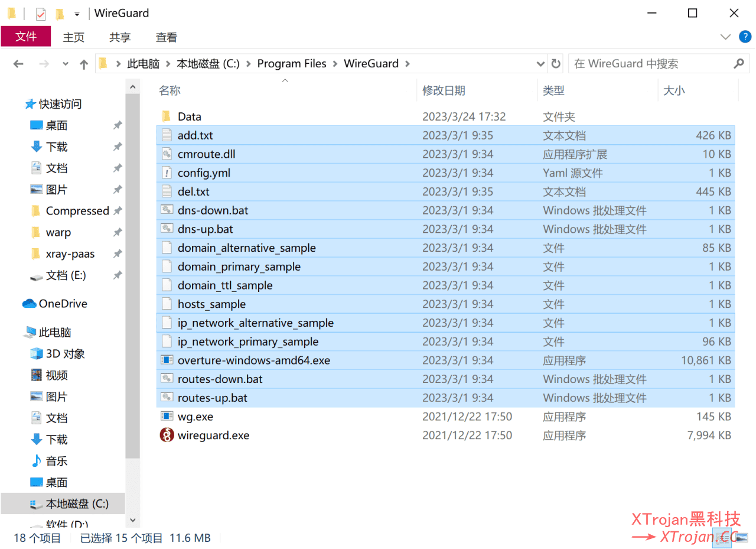This screenshot has width=756, height=549.
Task: Click the search magnifier icon
Action: (x=738, y=63)
